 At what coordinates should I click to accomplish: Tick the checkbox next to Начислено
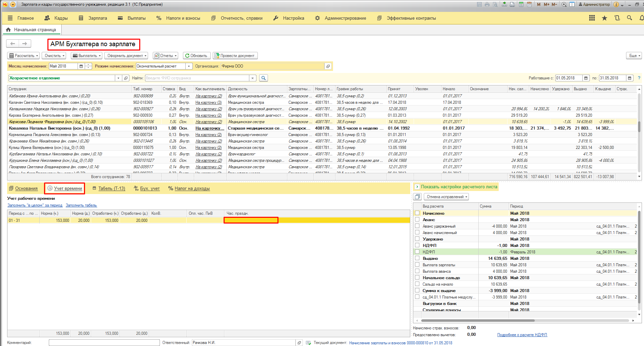[x=417, y=213]
